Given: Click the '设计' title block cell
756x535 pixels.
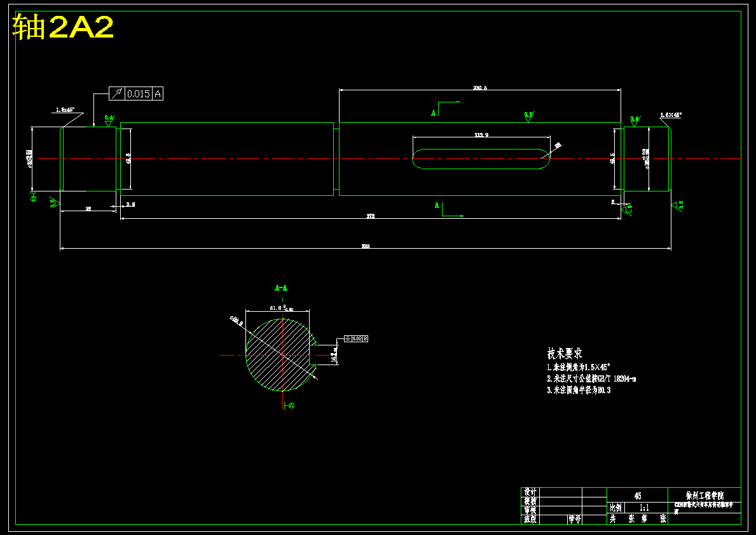Looking at the screenshot, I should point(530,492).
